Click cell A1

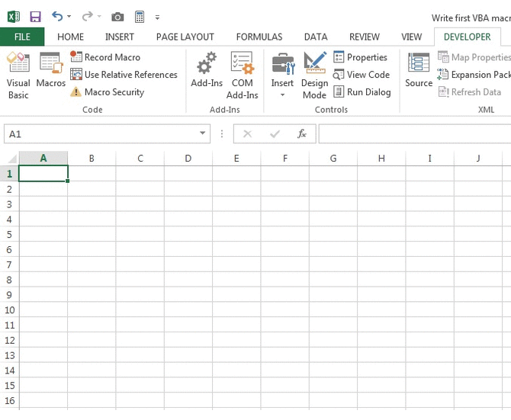(x=43, y=174)
